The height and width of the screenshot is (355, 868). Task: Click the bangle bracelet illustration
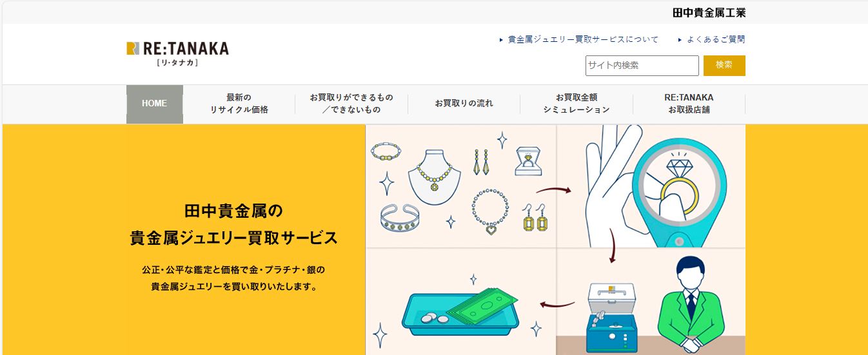pos(400,219)
